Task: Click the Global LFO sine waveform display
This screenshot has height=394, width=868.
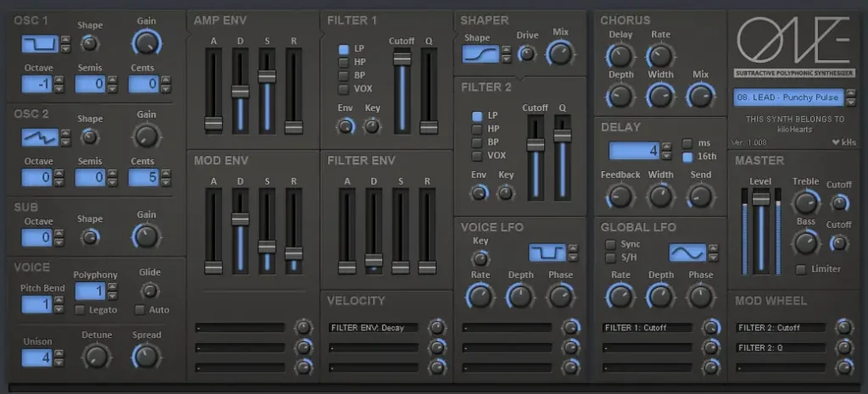Action: (x=687, y=252)
